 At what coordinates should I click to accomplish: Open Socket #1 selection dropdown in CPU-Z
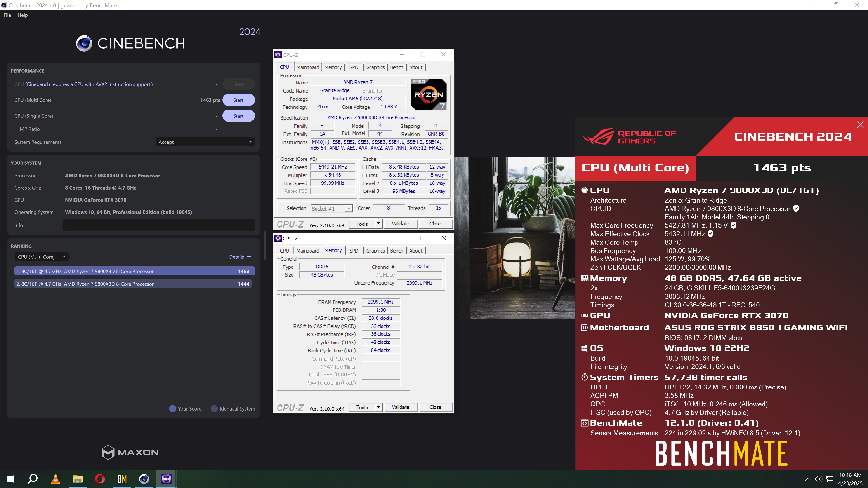tap(331, 209)
